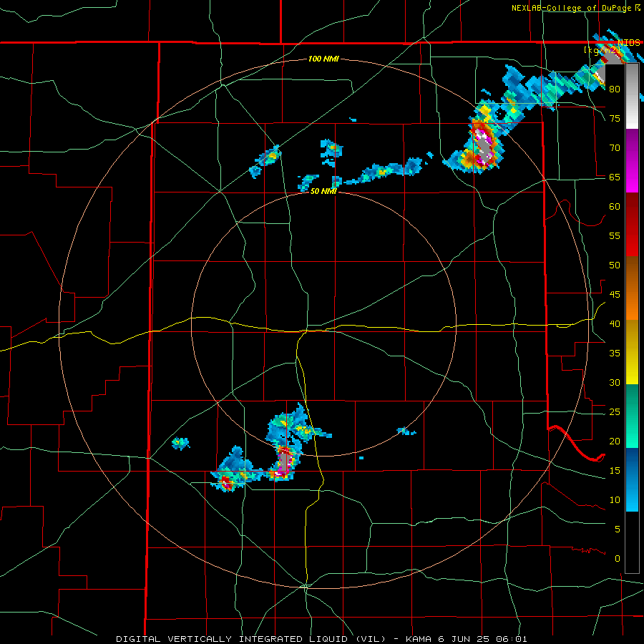Image resolution: width=644 pixels, height=644 pixels.
Task: Click the "6 JUN 25 06:01" timestamp
Action: point(484,639)
